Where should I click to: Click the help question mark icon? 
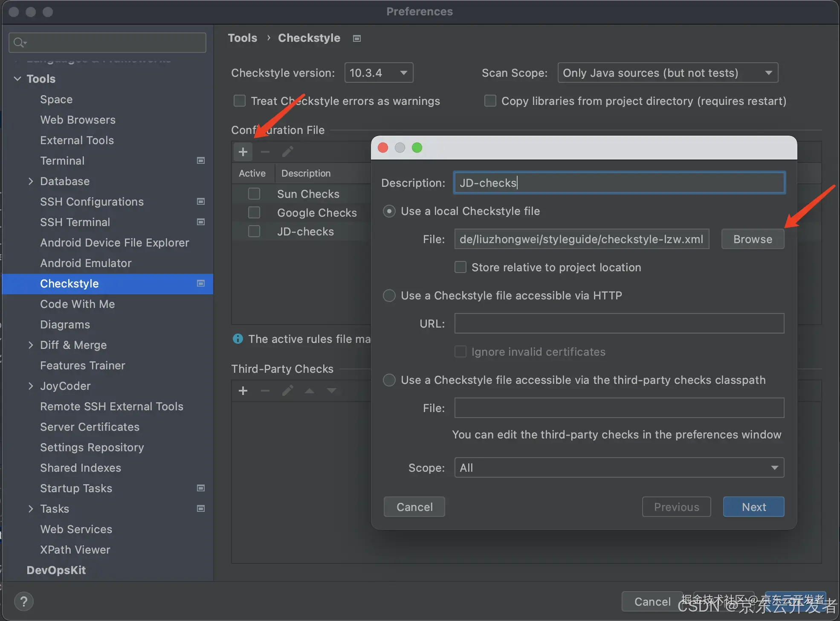tap(24, 601)
